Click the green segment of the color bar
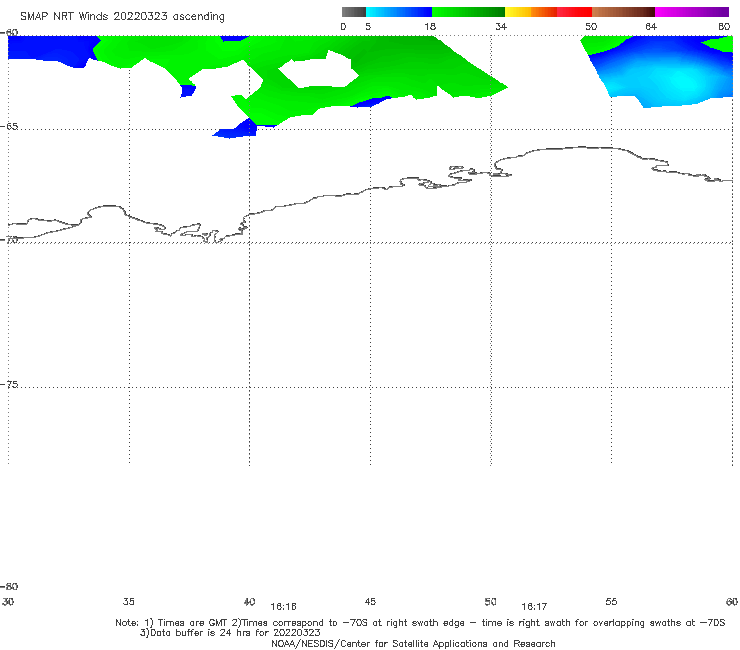 point(468,12)
